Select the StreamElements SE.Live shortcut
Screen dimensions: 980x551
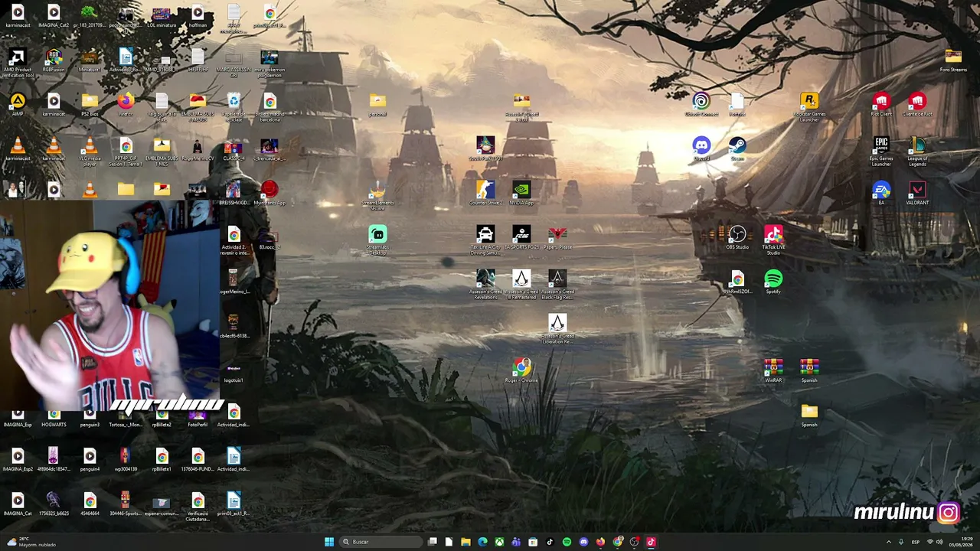(x=377, y=196)
